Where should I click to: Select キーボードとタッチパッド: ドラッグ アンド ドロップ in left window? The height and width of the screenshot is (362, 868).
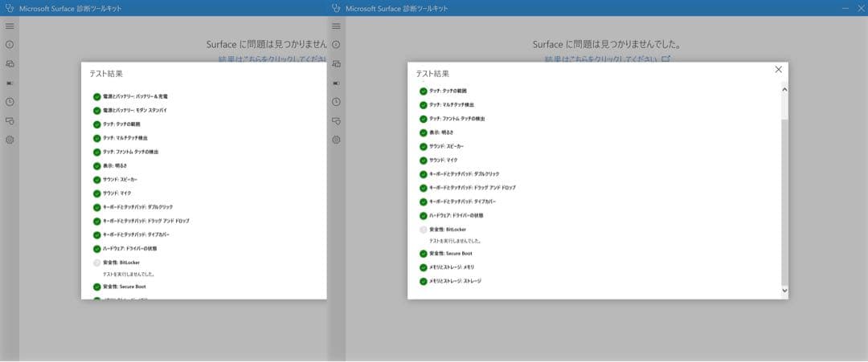pos(146,221)
